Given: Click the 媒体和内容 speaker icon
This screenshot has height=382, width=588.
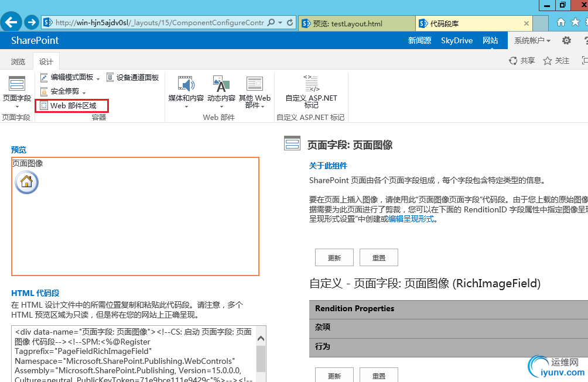Looking at the screenshot, I should click(x=186, y=84).
